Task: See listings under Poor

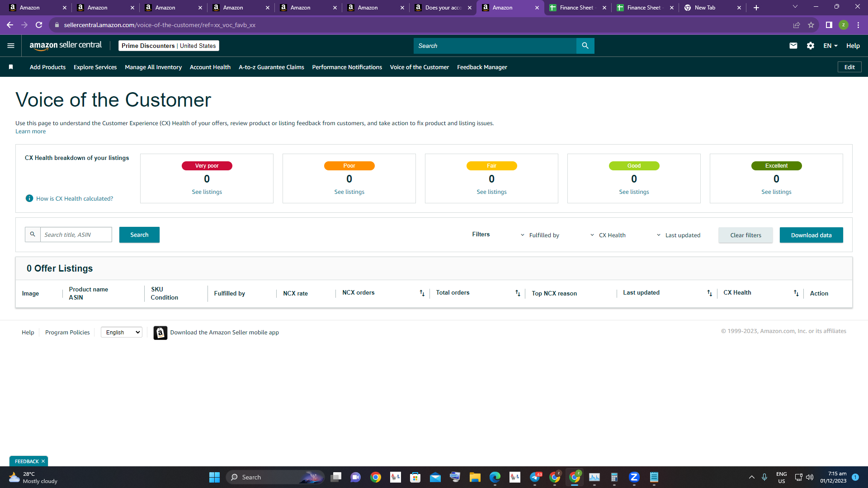Action: point(349,192)
